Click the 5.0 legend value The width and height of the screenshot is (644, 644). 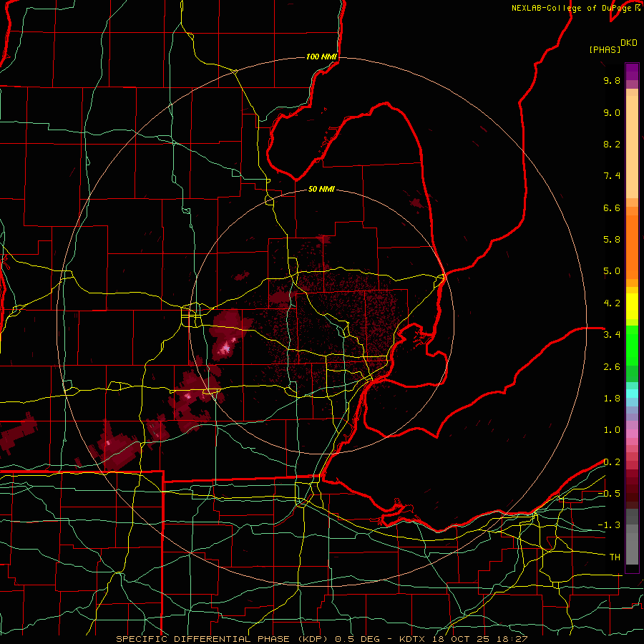coord(612,271)
